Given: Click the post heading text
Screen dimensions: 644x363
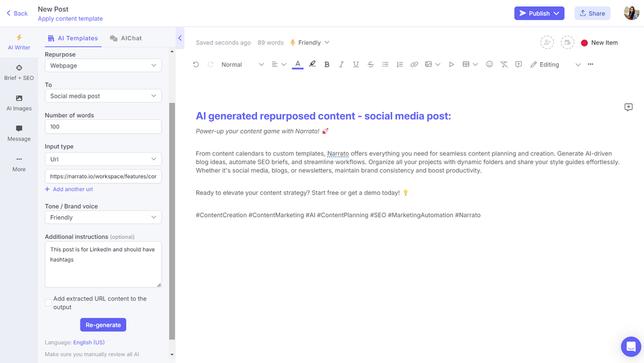Looking at the screenshot, I should [323, 116].
